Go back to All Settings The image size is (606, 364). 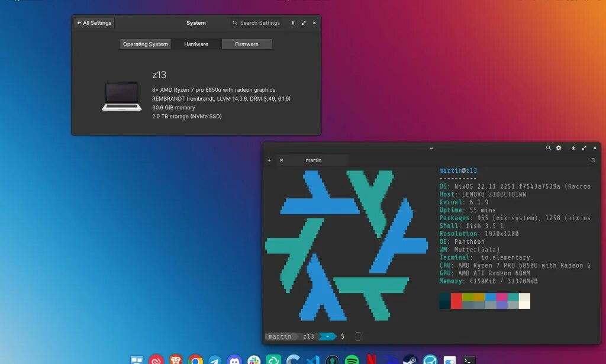(x=94, y=23)
